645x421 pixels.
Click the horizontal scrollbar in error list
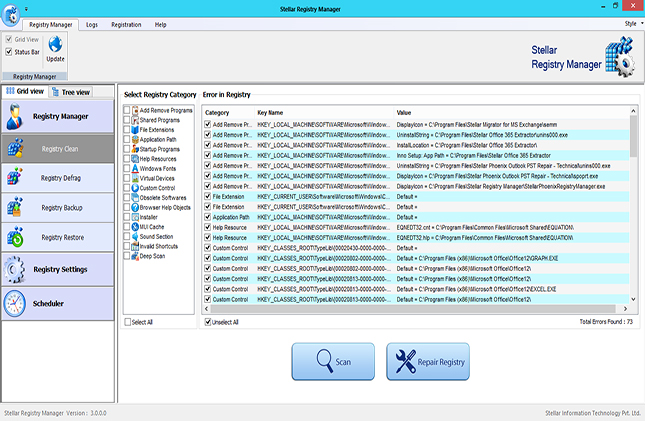(413, 309)
